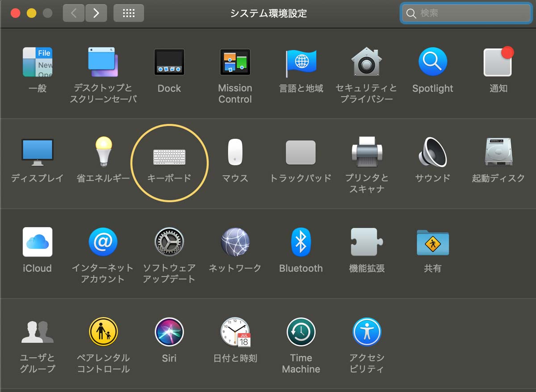Navigate forward using the arrow button
The height and width of the screenshot is (392, 536).
[x=96, y=13]
